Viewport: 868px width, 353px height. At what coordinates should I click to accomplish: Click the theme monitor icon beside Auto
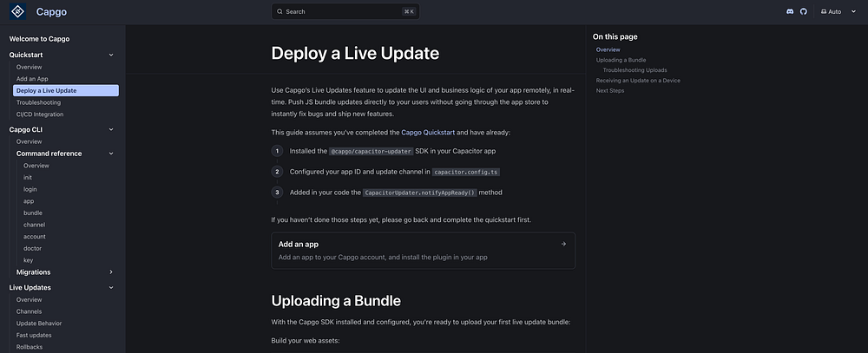click(x=824, y=11)
